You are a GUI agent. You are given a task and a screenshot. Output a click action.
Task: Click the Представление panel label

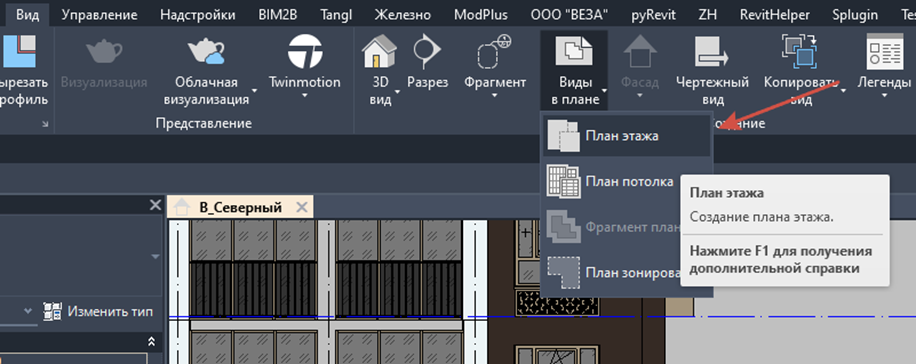coord(203,123)
